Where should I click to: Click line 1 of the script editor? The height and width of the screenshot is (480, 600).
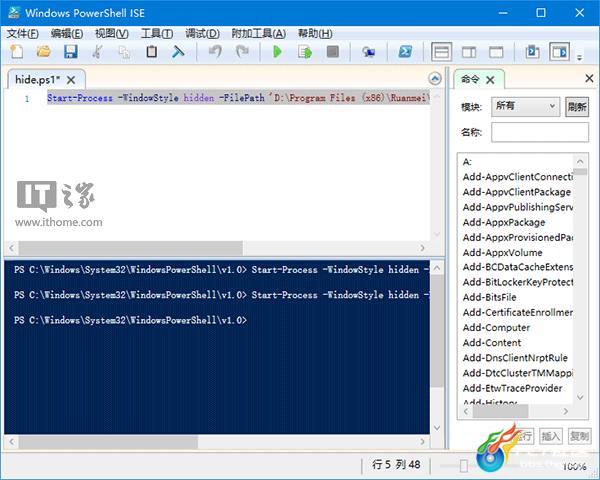pyautogui.click(x=238, y=98)
